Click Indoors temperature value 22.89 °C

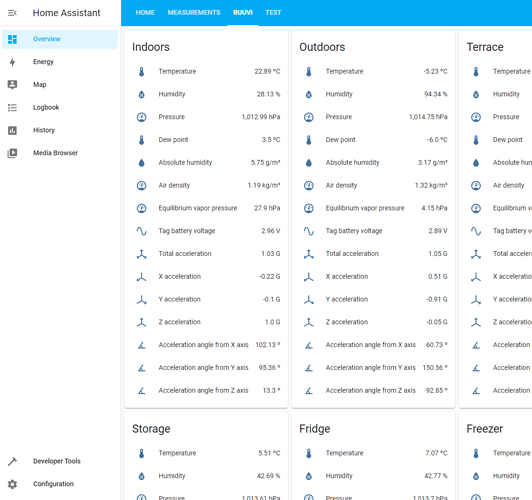click(267, 71)
